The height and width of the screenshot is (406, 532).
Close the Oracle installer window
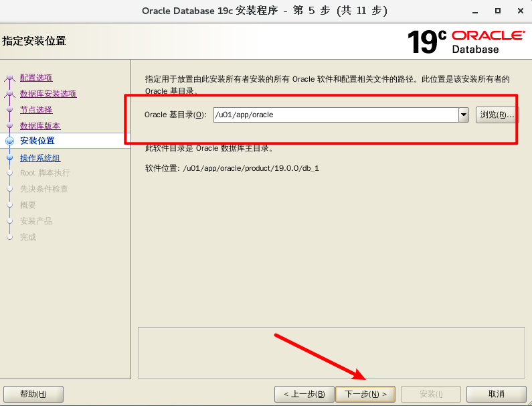pyautogui.click(x=519, y=11)
